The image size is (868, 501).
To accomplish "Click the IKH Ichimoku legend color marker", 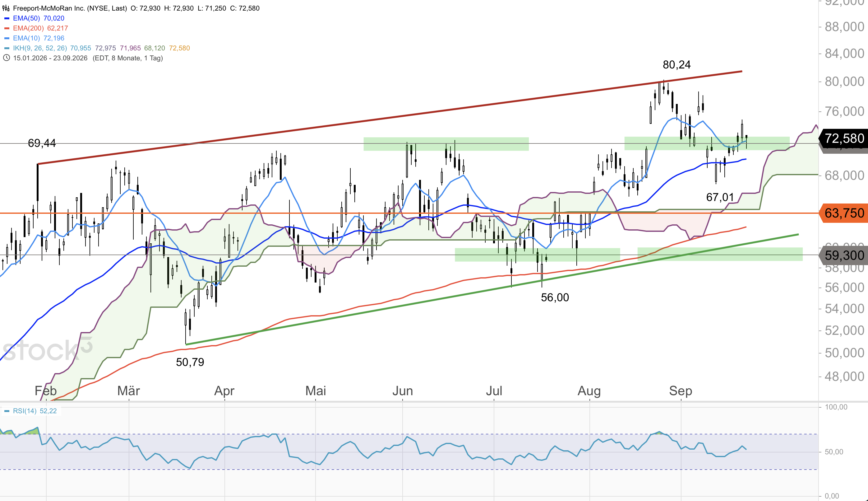I will coord(7,48).
